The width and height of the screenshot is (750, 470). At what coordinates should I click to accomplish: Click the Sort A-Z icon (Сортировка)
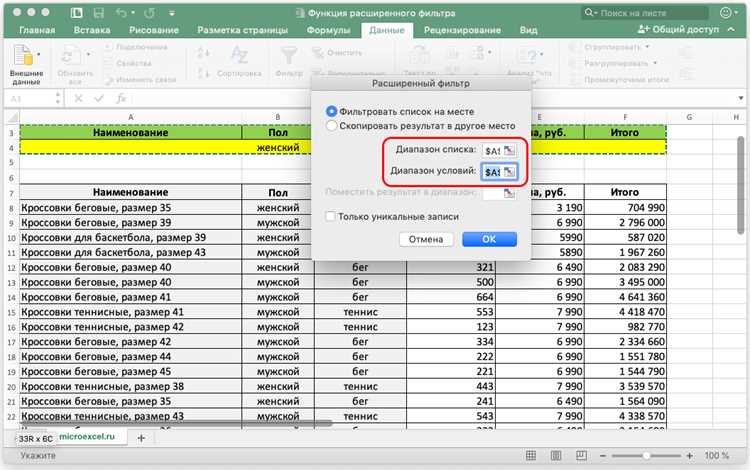239,55
